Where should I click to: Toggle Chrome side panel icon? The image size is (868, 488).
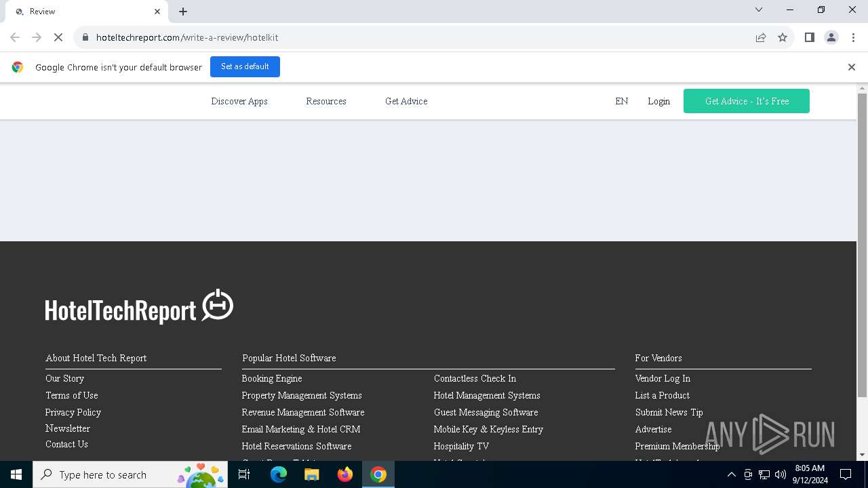point(809,37)
